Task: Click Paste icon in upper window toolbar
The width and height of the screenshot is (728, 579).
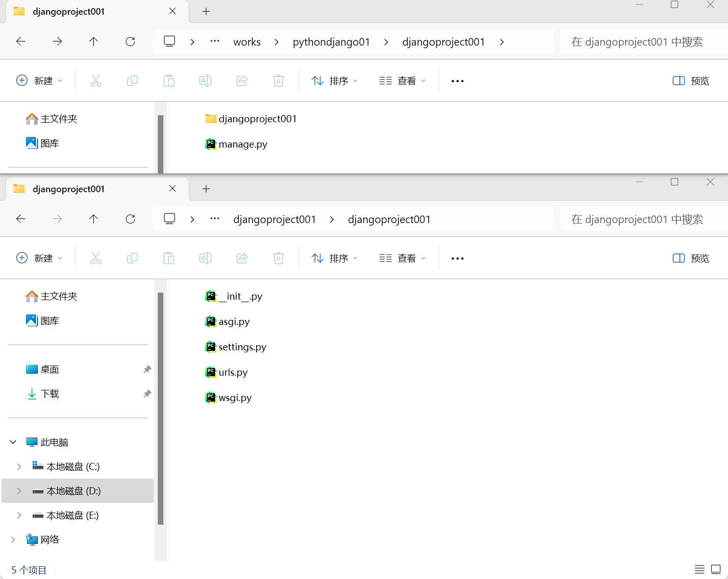Action: tap(169, 81)
